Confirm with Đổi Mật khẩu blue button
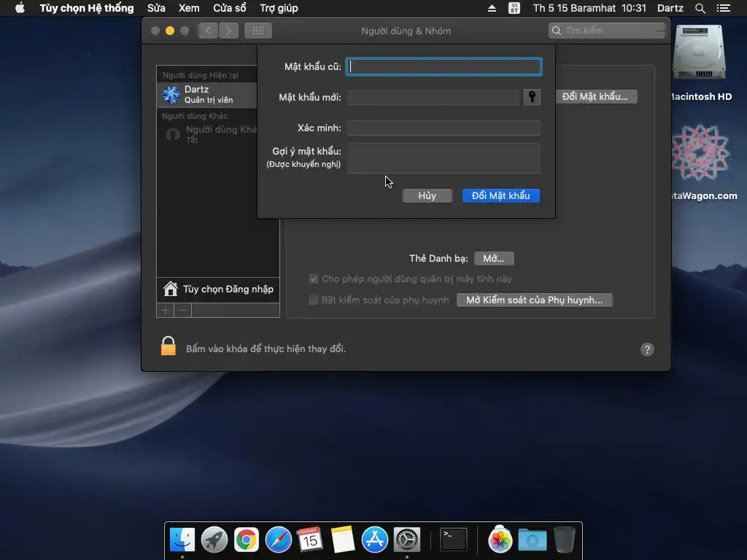This screenshot has width=747, height=560. click(x=500, y=195)
